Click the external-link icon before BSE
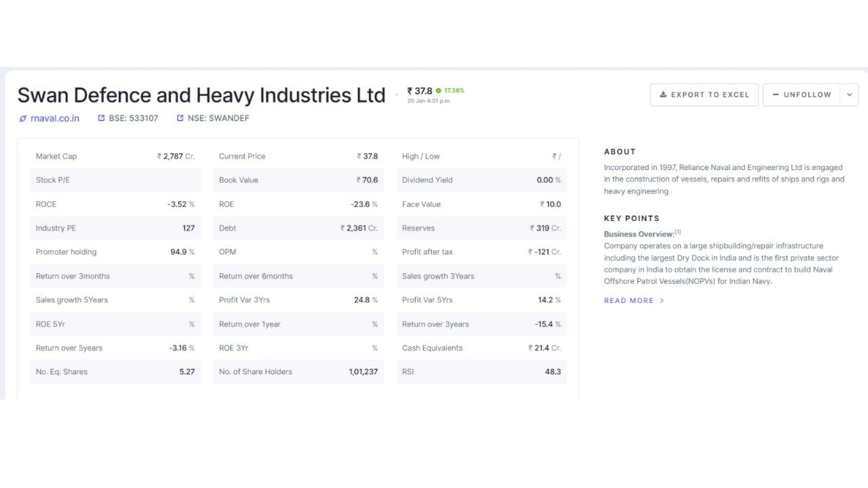Viewport: 868px width, 488px height. (x=102, y=118)
